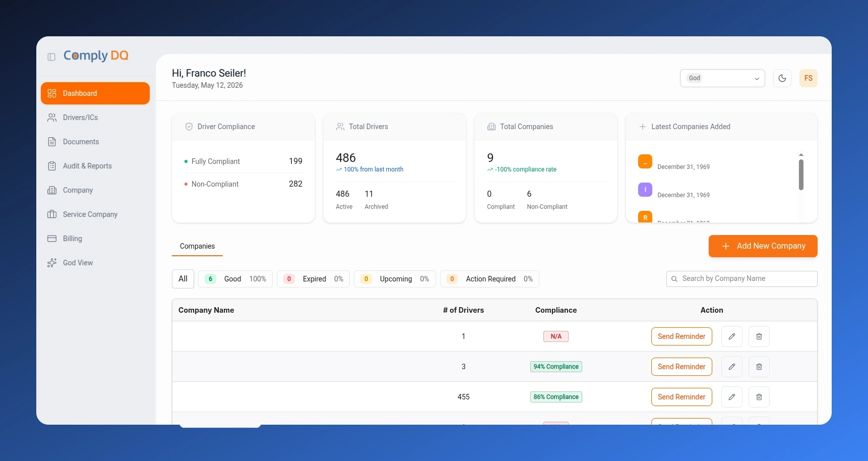Click the Non-Compliant drivers row

coord(243,184)
